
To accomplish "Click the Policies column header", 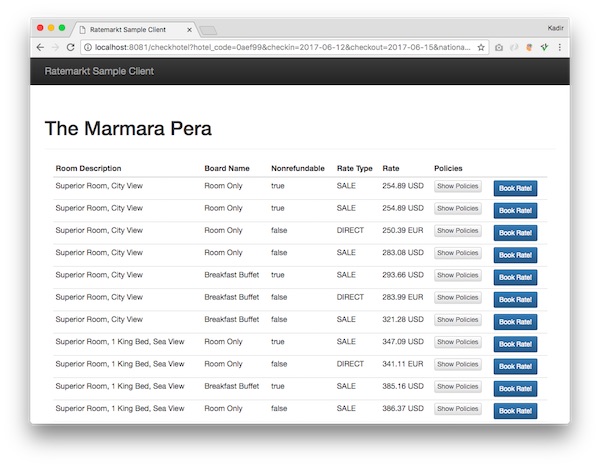I will pyautogui.click(x=448, y=168).
